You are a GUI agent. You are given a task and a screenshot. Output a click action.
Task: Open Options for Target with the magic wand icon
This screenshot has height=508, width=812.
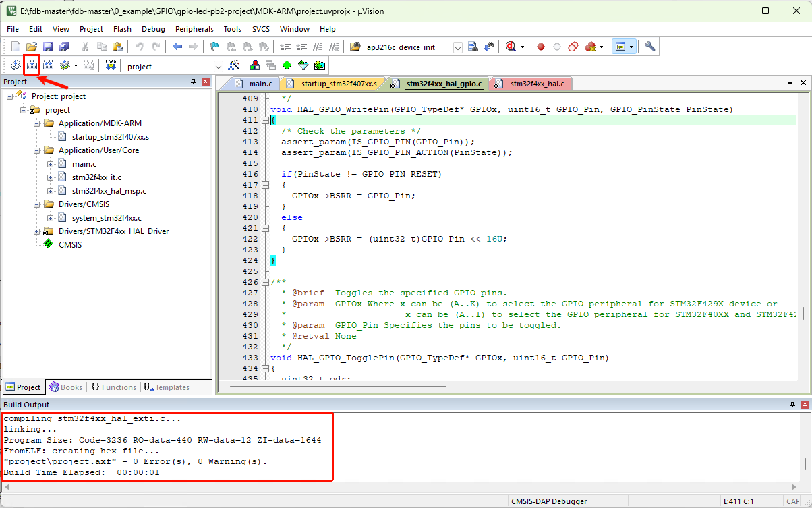point(234,65)
